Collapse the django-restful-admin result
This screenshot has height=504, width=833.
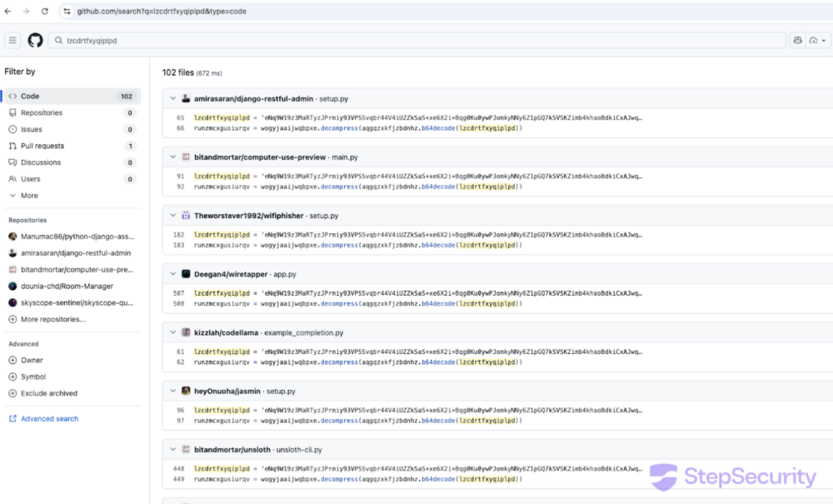(x=172, y=98)
